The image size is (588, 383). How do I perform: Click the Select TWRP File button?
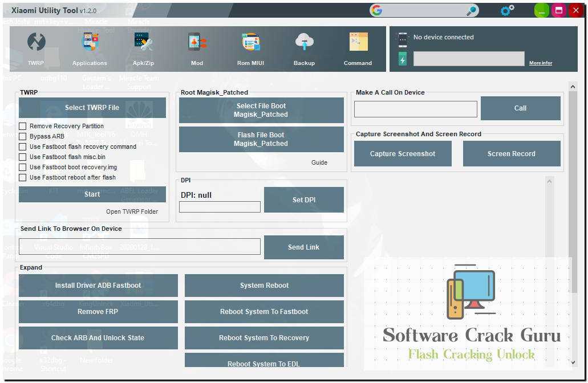(x=92, y=108)
